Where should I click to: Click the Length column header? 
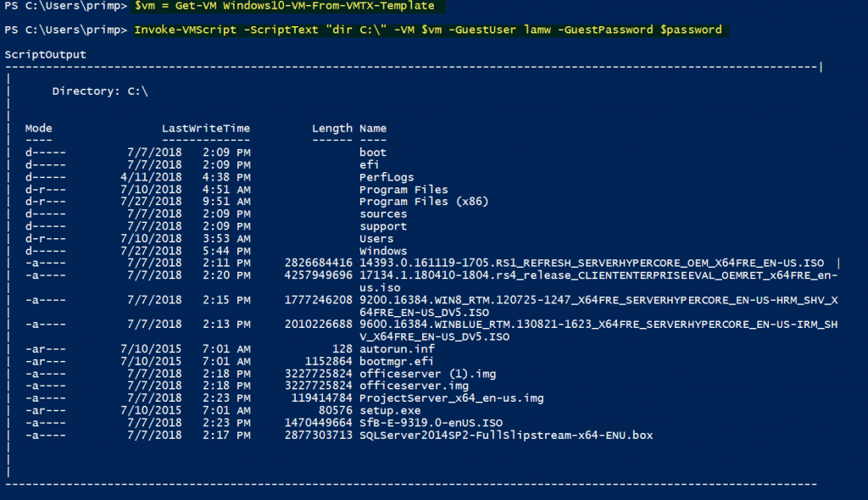point(331,128)
